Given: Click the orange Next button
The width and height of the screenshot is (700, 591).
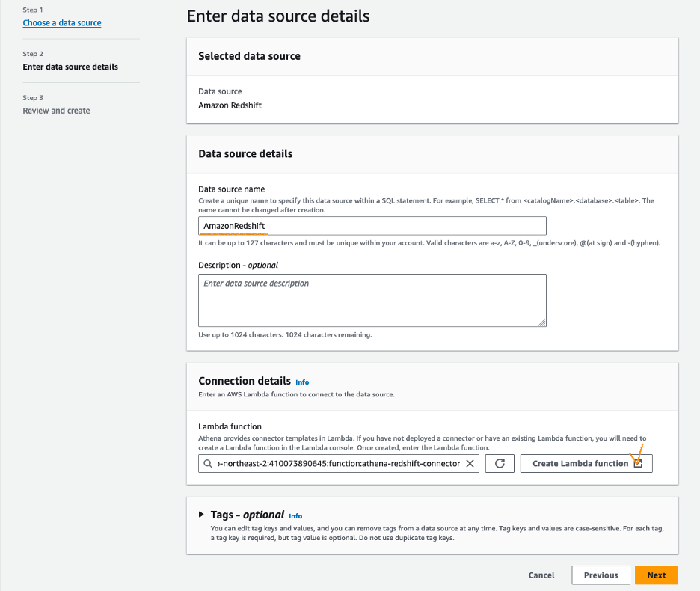Looking at the screenshot, I should pos(657,575).
